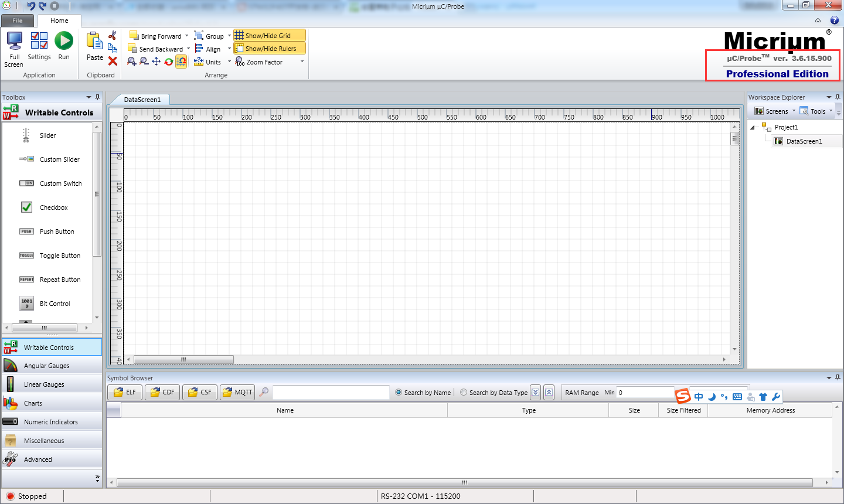Zoom in on the data screen

click(x=131, y=62)
